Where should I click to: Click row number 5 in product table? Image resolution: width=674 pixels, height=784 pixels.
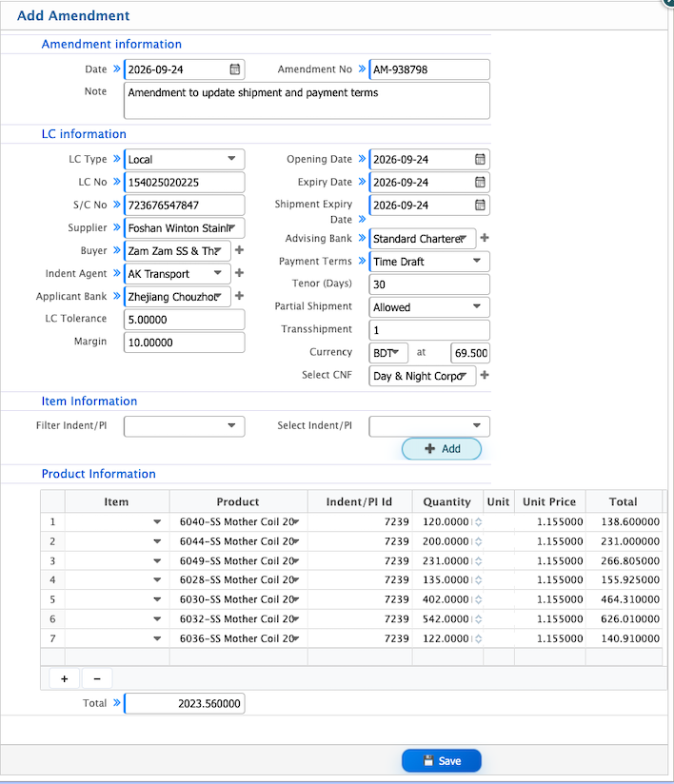pos(52,599)
